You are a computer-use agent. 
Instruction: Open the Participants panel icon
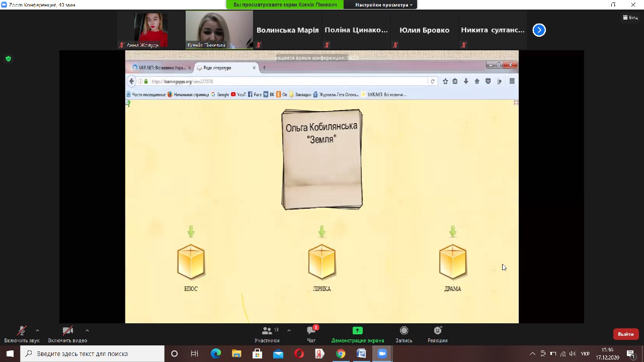point(267,331)
